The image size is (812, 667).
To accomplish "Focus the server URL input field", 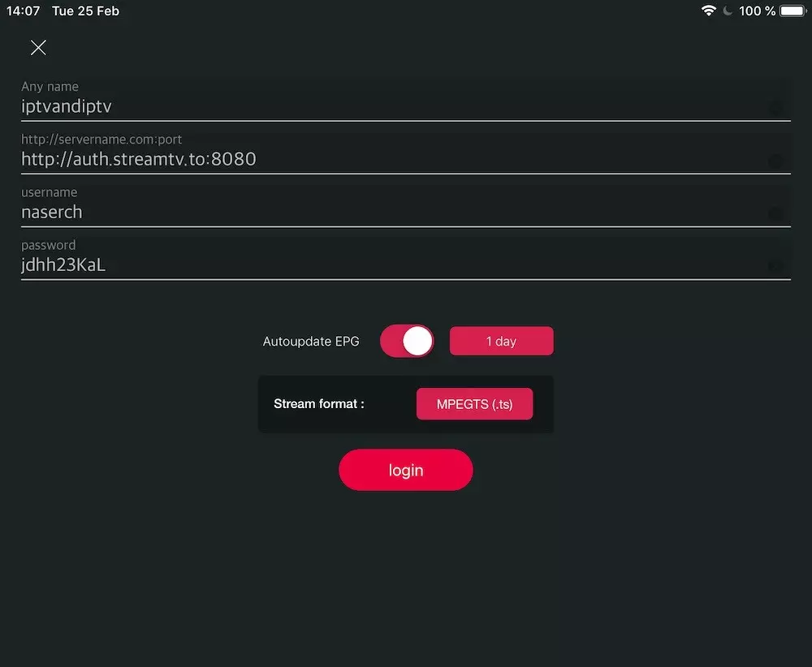I will (365, 159).
